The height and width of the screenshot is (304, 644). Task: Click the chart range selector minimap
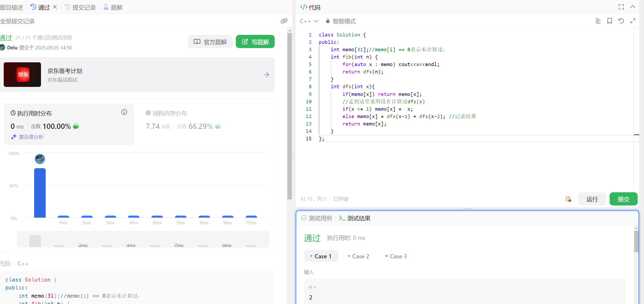(x=143, y=239)
